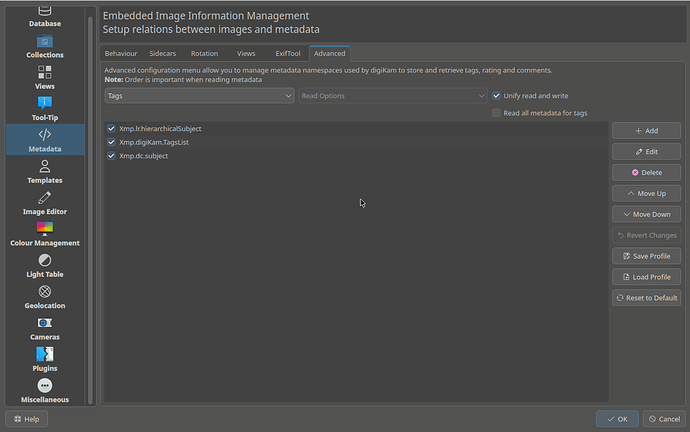Open the Cameras settings icon
Screen dimensions: 690x432
44,323
